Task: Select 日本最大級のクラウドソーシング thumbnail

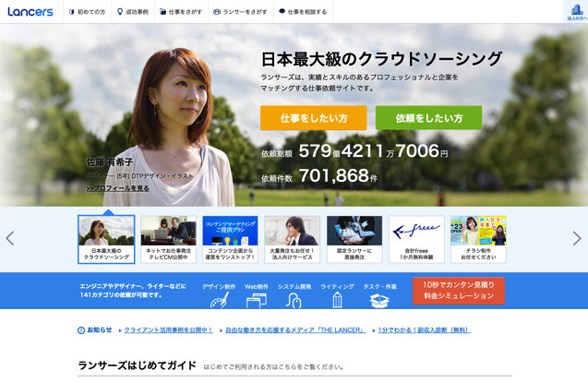Action: click(x=106, y=240)
